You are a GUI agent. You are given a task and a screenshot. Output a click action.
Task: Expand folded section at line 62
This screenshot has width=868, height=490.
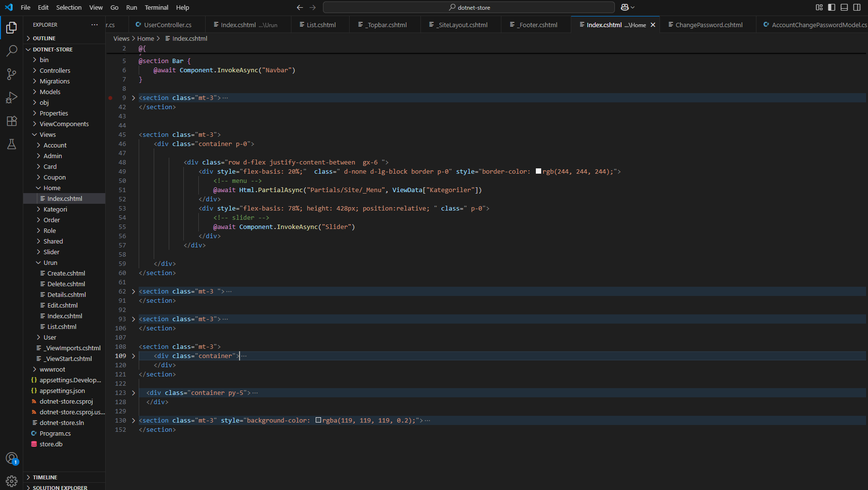point(133,292)
